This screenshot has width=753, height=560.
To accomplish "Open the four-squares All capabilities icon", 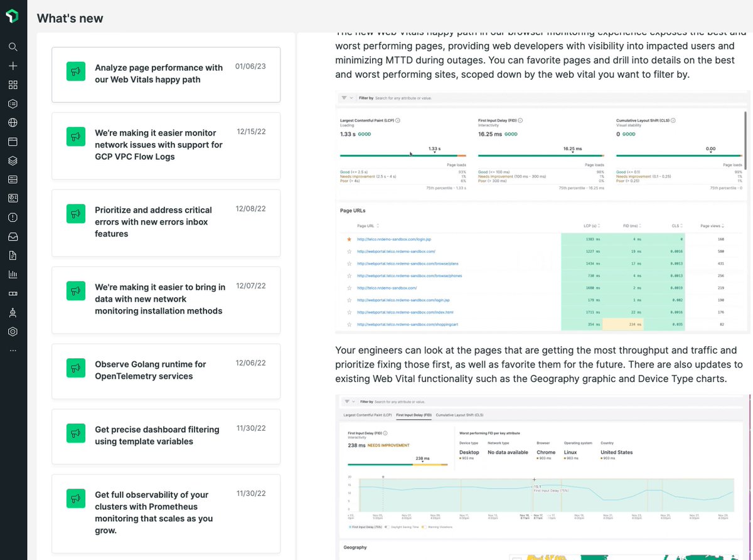I will [13, 85].
